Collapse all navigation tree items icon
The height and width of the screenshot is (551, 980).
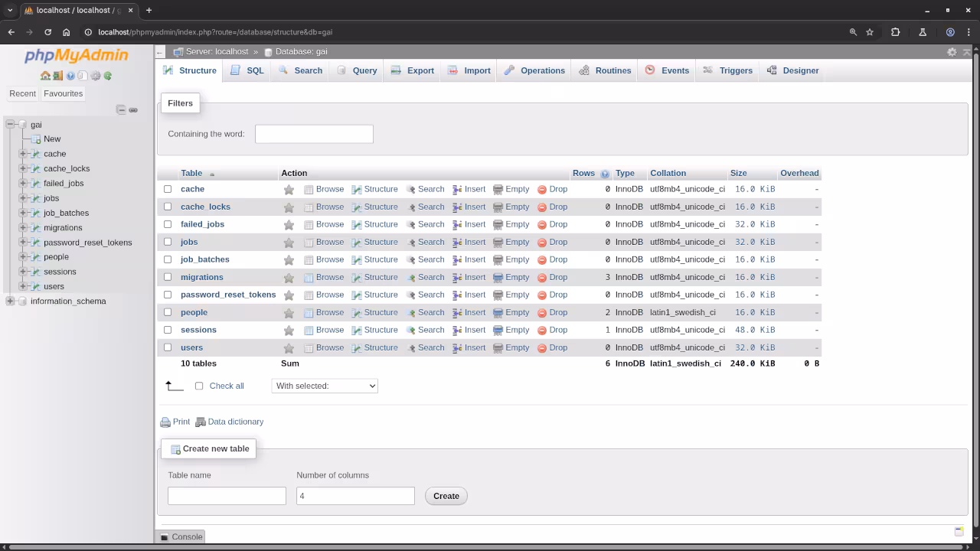click(121, 110)
